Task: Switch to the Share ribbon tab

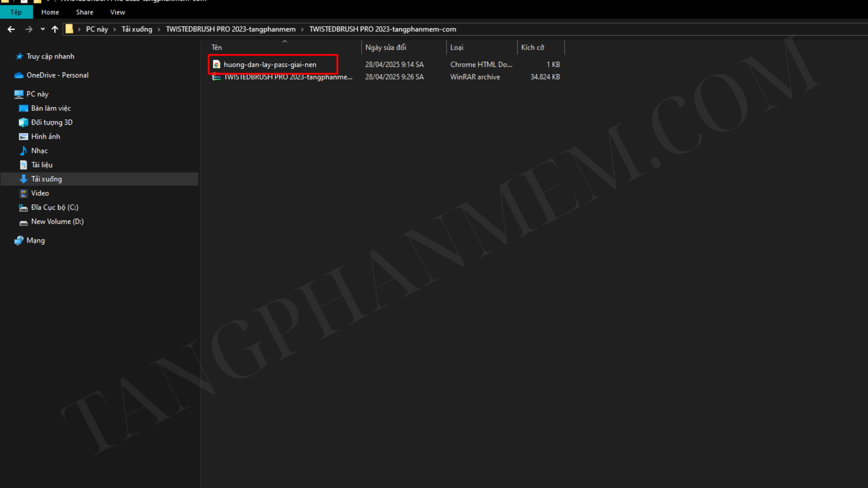Action: tap(85, 12)
